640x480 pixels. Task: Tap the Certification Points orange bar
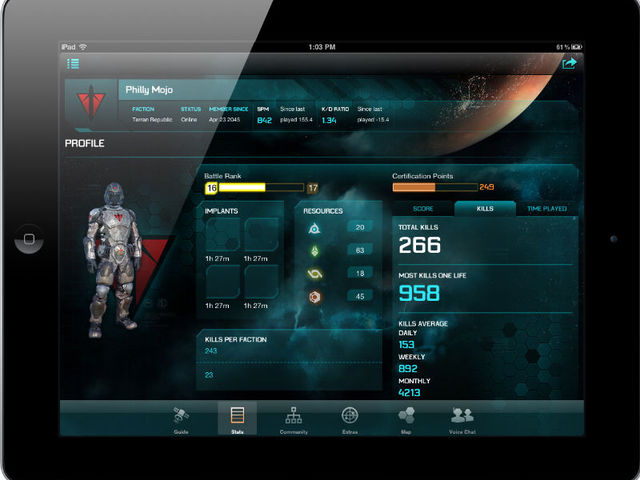click(435, 187)
